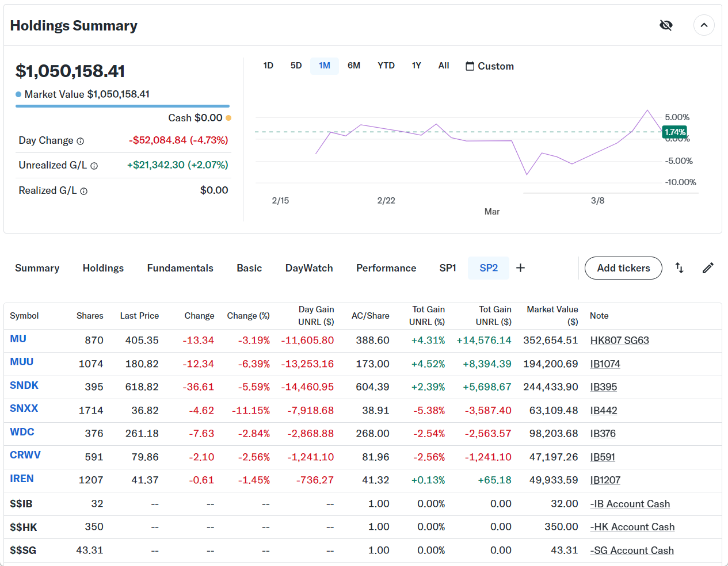Click the Unrealized G/L info icon

pos(94,166)
